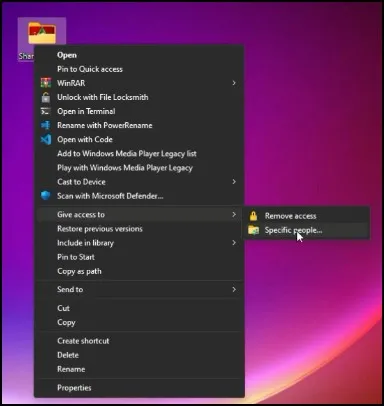The width and height of the screenshot is (384, 406).
Task: Select Specific people… in submenu
Action: pos(293,230)
